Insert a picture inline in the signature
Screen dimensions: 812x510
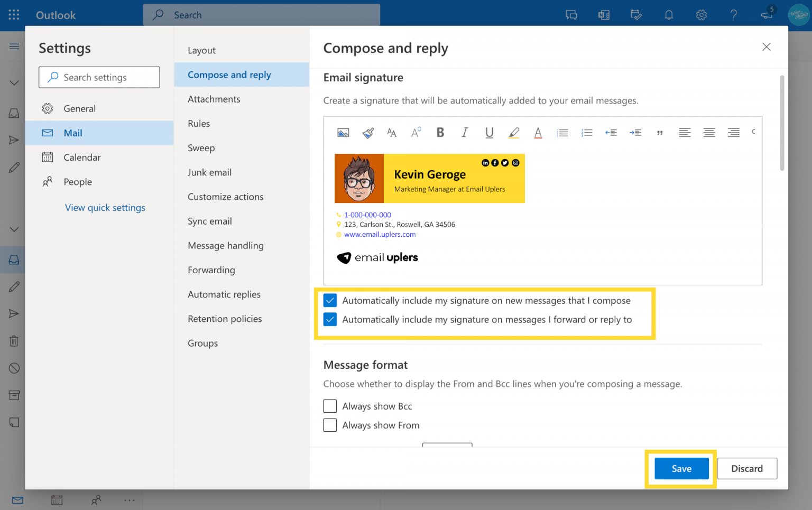343,133
